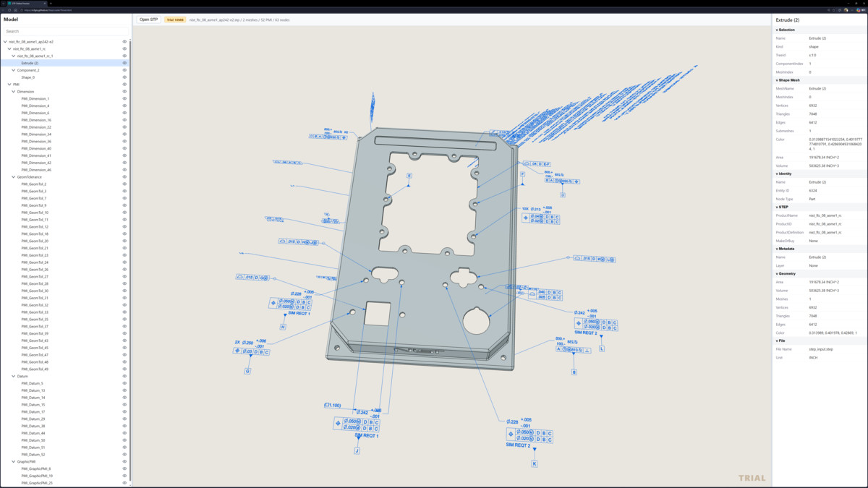Screen dimensions: 868x488
Task: Collapse the GraphicPMI group
Action: [14, 461]
